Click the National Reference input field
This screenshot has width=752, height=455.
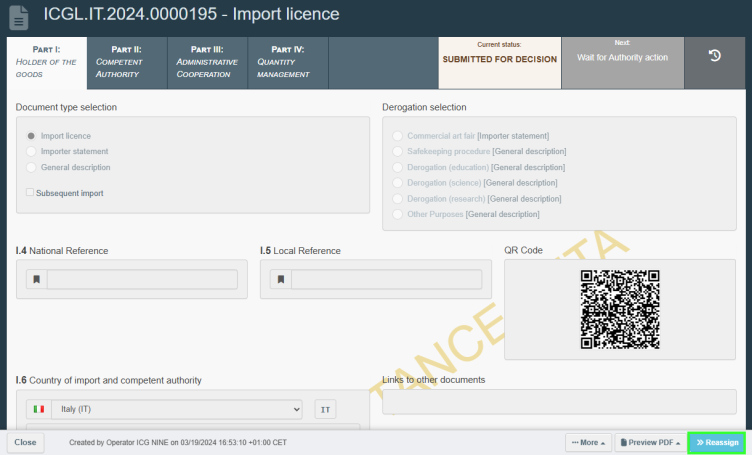click(x=142, y=279)
